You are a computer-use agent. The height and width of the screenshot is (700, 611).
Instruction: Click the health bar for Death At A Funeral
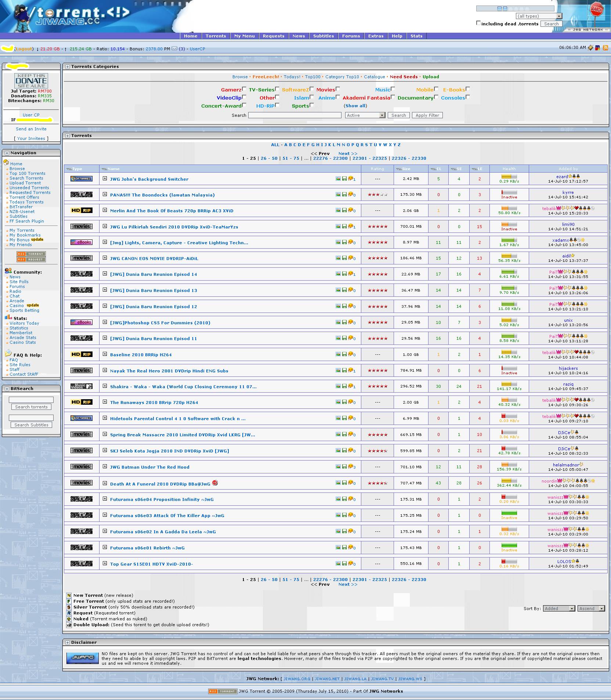(x=509, y=480)
